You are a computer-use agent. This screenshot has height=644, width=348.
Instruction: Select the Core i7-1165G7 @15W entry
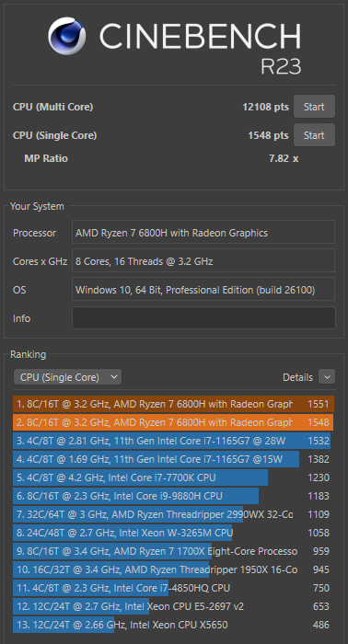pos(173,459)
